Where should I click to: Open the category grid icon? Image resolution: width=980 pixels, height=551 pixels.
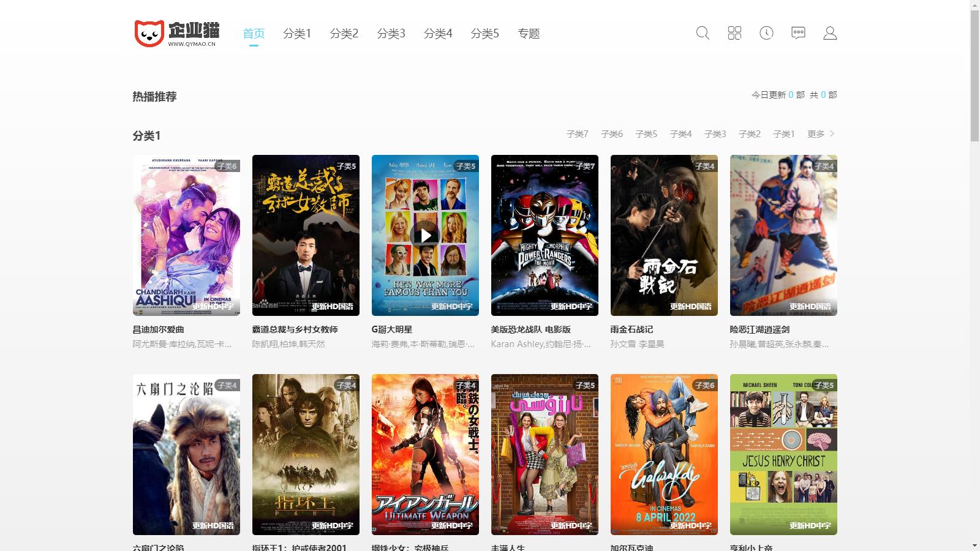(734, 33)
